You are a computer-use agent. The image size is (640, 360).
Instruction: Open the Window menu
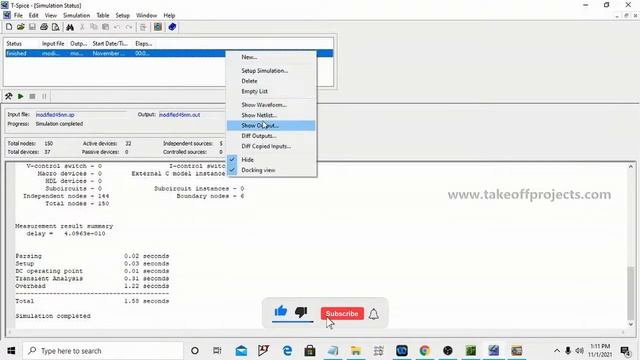146,16
